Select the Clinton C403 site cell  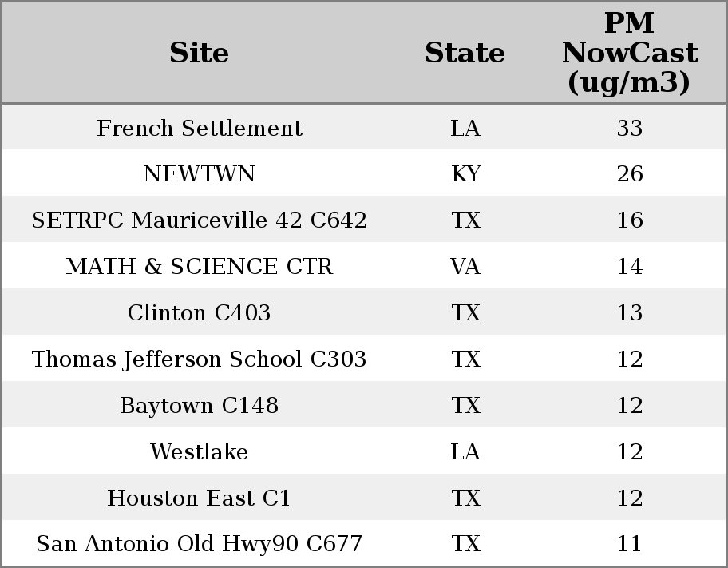pyautogui.click(x=200, y=312)
